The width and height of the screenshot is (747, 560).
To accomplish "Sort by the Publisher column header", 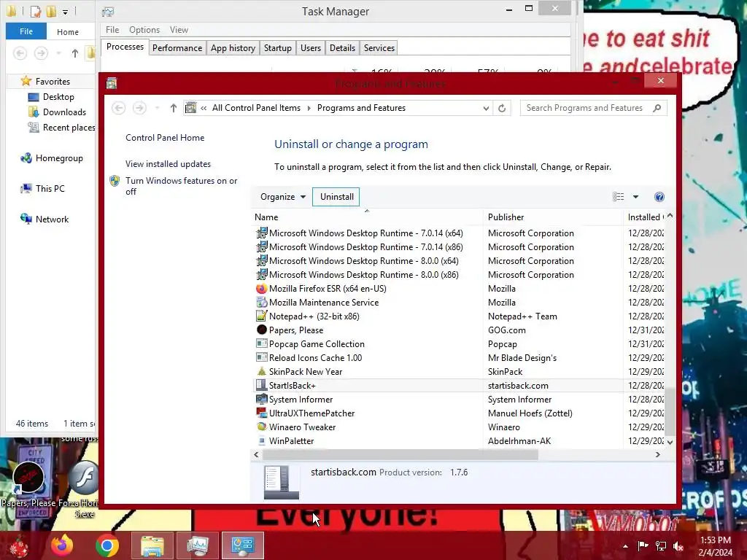I will tap(553, 217).
